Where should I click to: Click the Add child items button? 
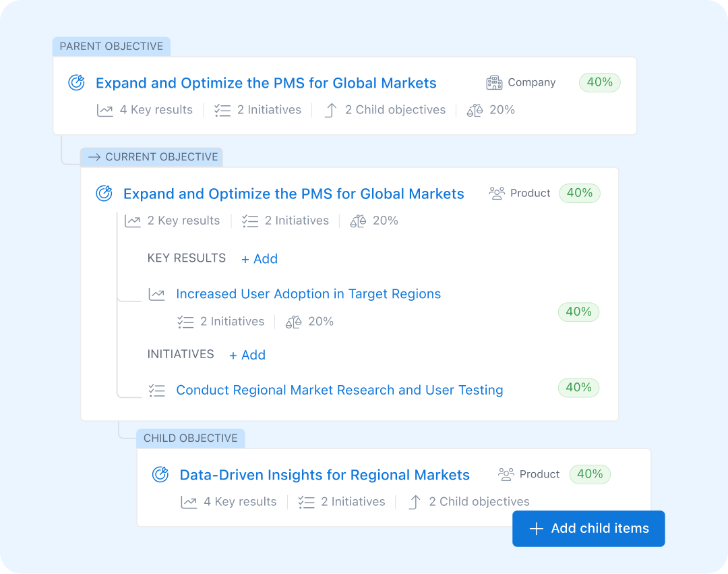tap(588, 529)
